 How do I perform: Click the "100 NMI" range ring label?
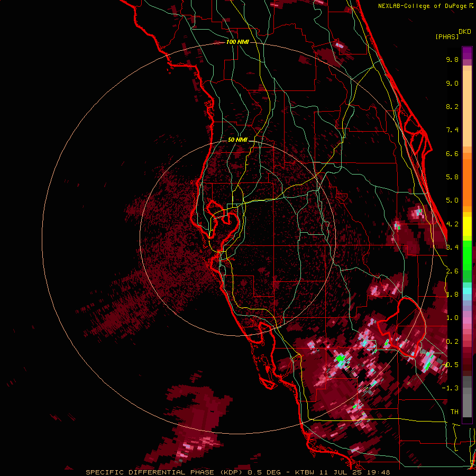coord(237,42)
